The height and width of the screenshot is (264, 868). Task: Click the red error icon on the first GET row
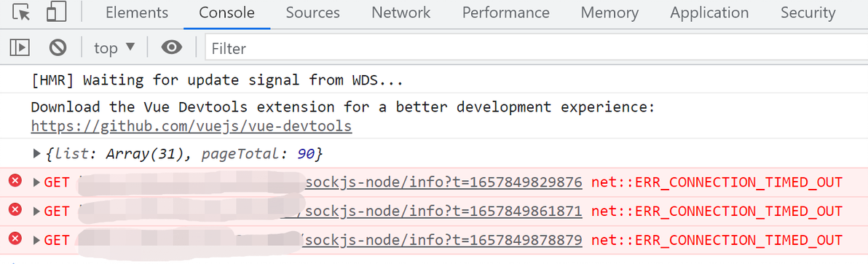tap(15, 181)
